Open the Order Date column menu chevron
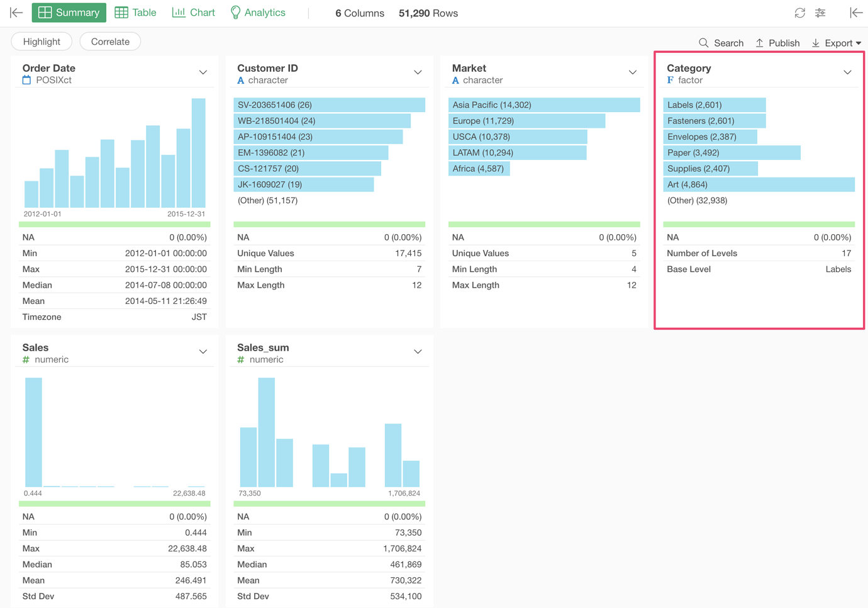Viewport: 868px width, 608px height. tap(203, 72)
